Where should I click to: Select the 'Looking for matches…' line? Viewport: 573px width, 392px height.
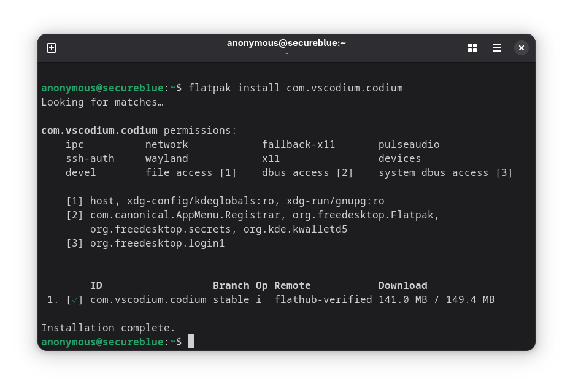pyautogui.click(x=102, y=102)
